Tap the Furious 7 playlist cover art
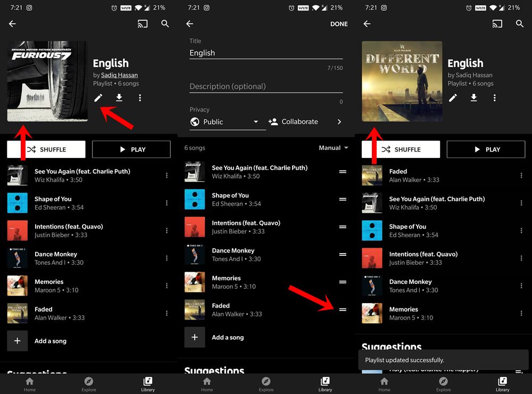The image size is (532, 394). 47,81
